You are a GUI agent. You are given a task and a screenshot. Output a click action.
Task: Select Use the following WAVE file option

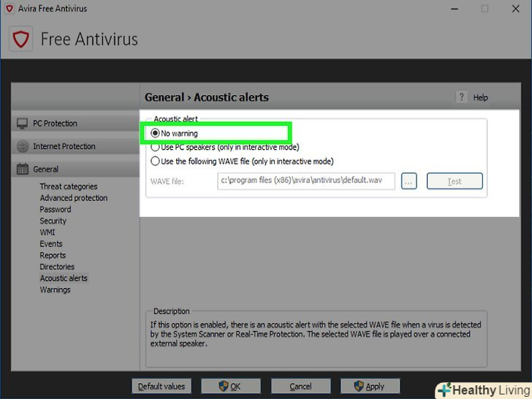pyautogui.click(x=242, y=161)
